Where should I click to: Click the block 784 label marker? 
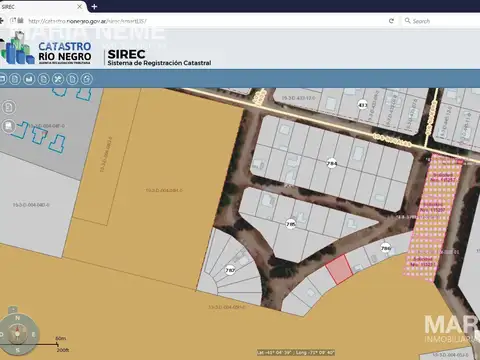332,163
